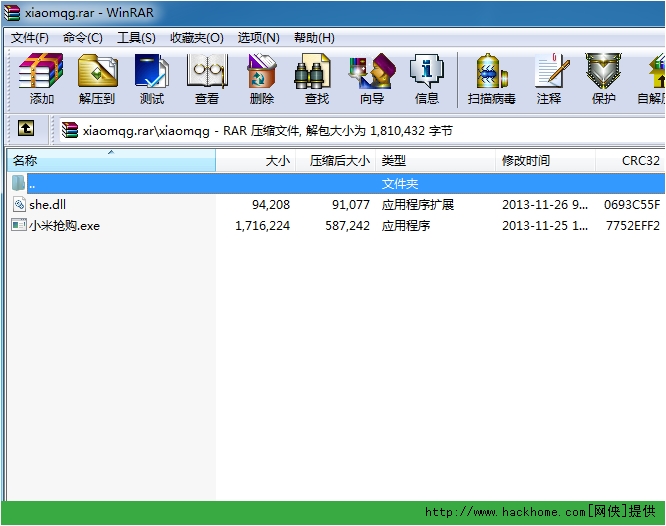The image size is (666, 526).
Task: Open the View (查看) book icon
Action: pos(207,71)
